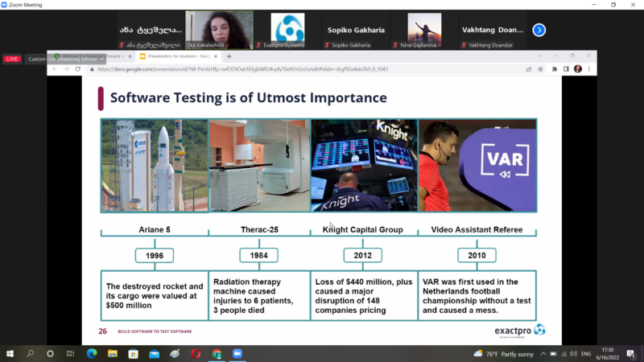Click the Ariane 5 rocket image
The height and width of the screenshot is (362, 644).
[155, 166]
